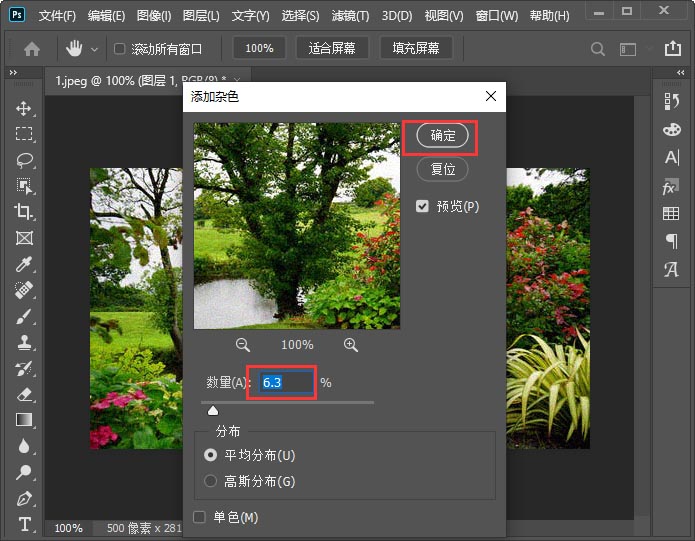This screenshot has height=541, width=695.
Task: Select Uniform distribution (平均分布) radio
Action: [x=210, y=455]
